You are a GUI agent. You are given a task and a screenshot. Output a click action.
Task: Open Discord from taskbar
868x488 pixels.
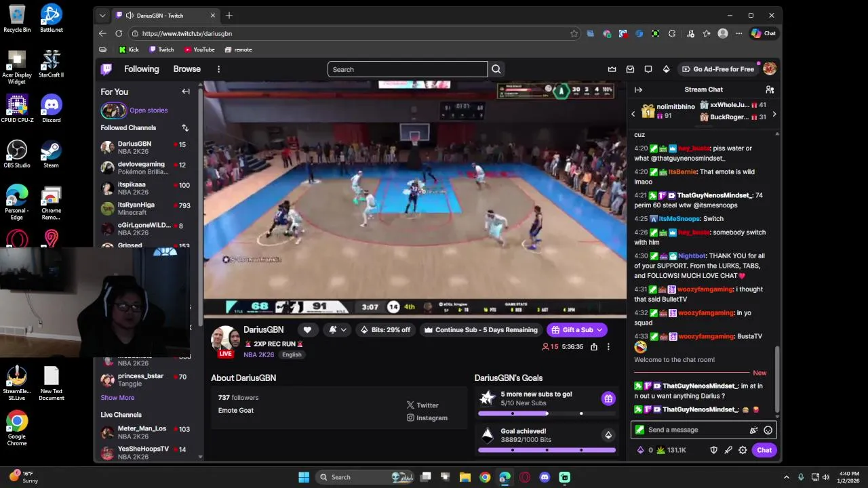[x=545, y=477]
